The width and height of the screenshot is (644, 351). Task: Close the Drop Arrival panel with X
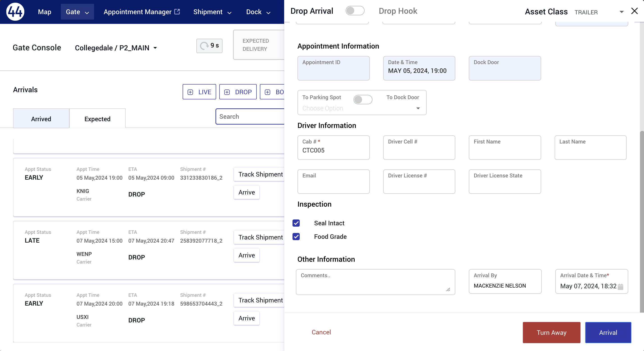click(635, 11)
